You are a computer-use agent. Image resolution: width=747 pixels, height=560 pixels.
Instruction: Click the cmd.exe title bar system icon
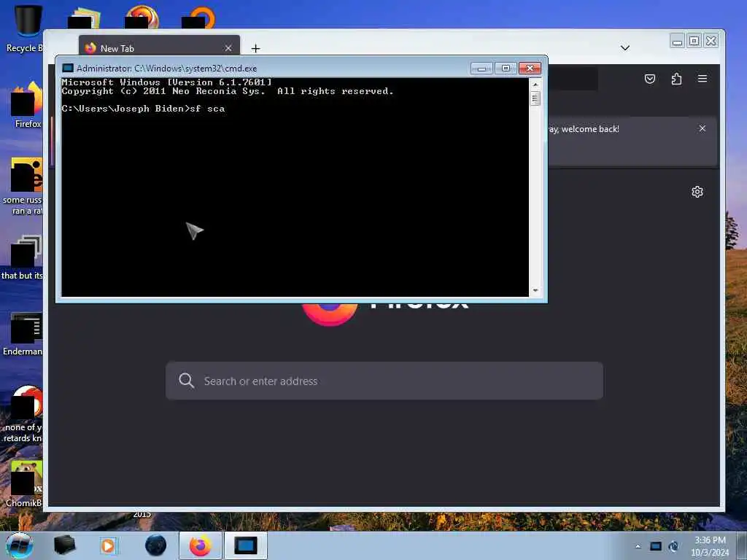click(68, 68)
